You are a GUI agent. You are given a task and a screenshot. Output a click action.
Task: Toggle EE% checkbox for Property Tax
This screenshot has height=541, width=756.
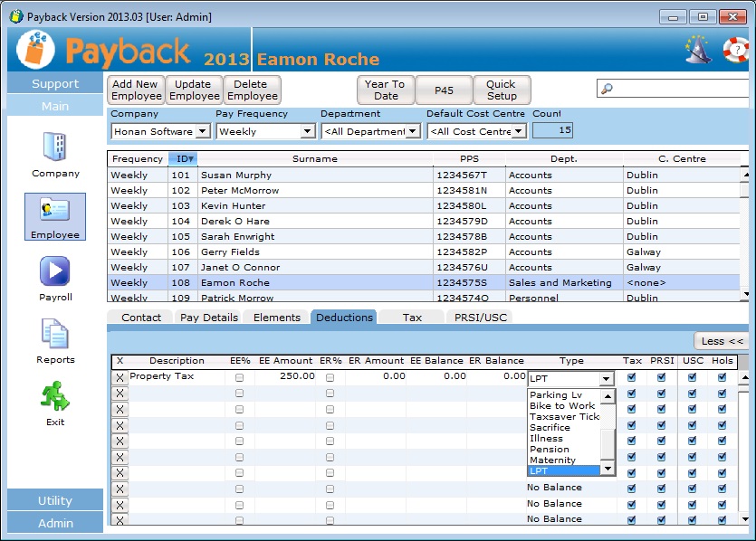tap(240, 377)
